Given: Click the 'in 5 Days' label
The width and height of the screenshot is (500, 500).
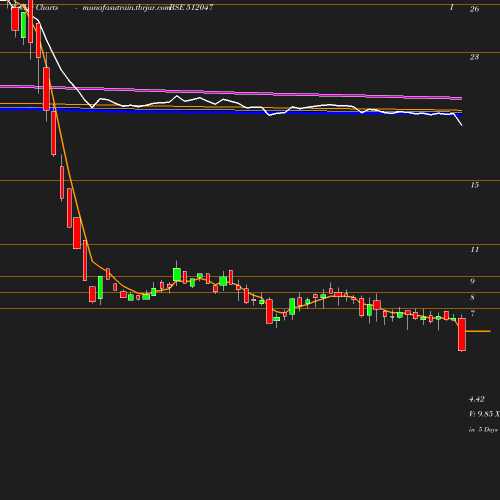Looking at the screenshot, I should [x=483, y=430].
